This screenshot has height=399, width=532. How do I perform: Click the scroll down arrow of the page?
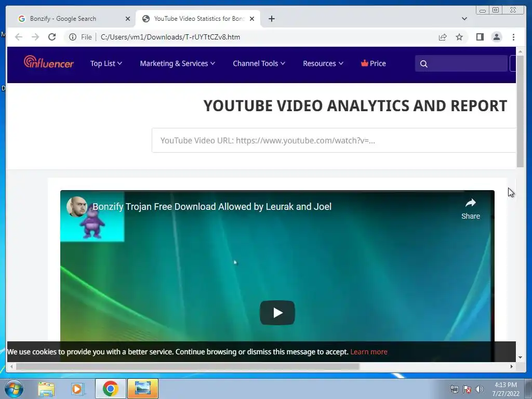click(x=520, y=357)
